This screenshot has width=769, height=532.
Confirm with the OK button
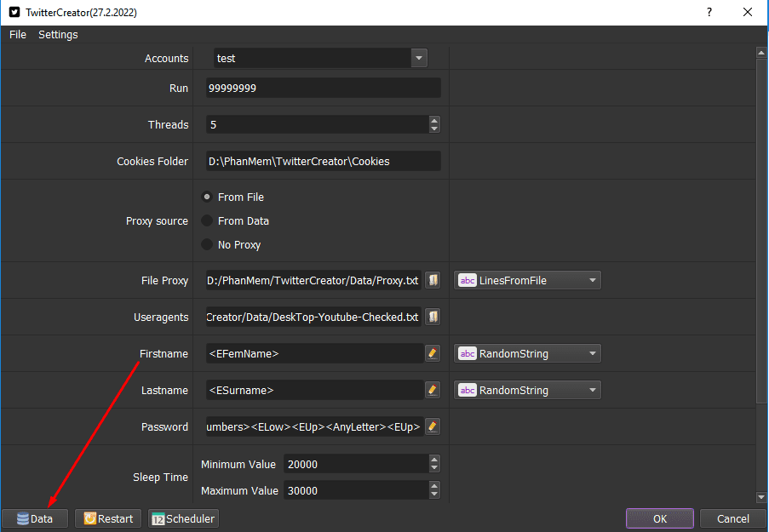pos(660,518)
